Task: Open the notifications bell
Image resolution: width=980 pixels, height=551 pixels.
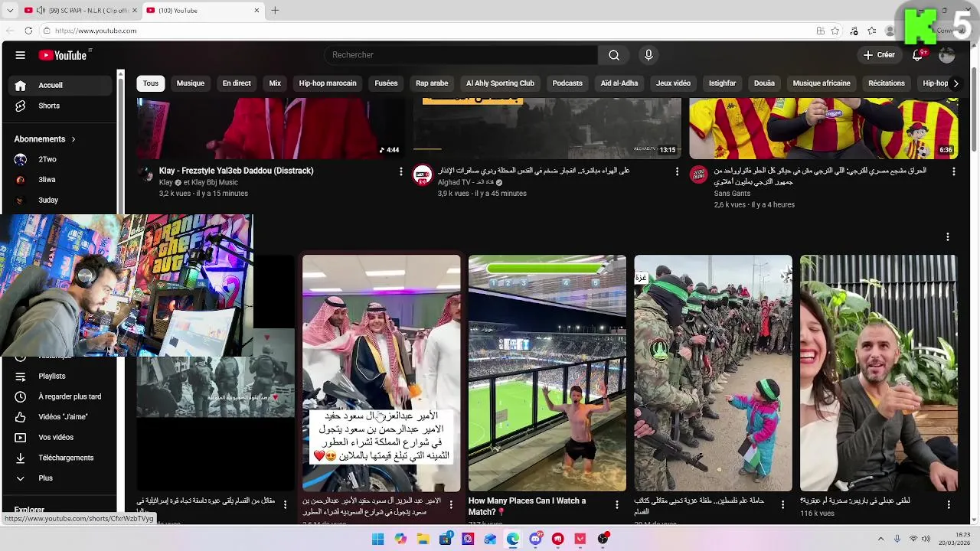Action: click(918, 55)
